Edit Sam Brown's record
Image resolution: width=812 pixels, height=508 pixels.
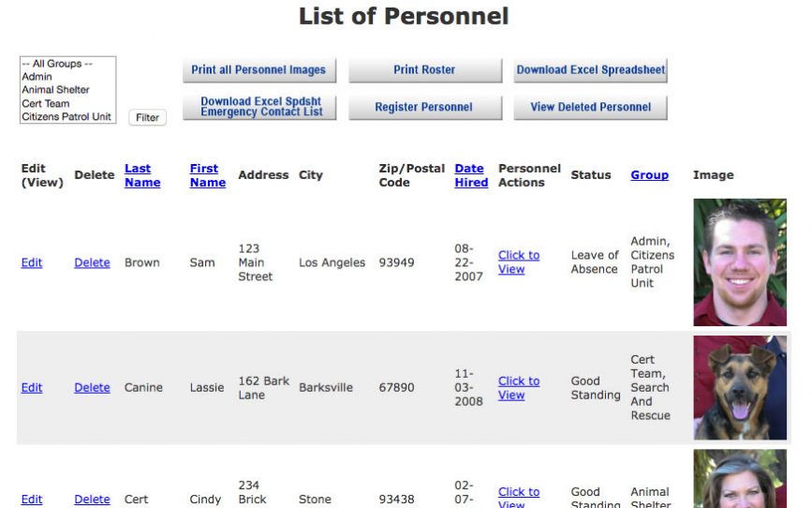(x=32, y=263)
